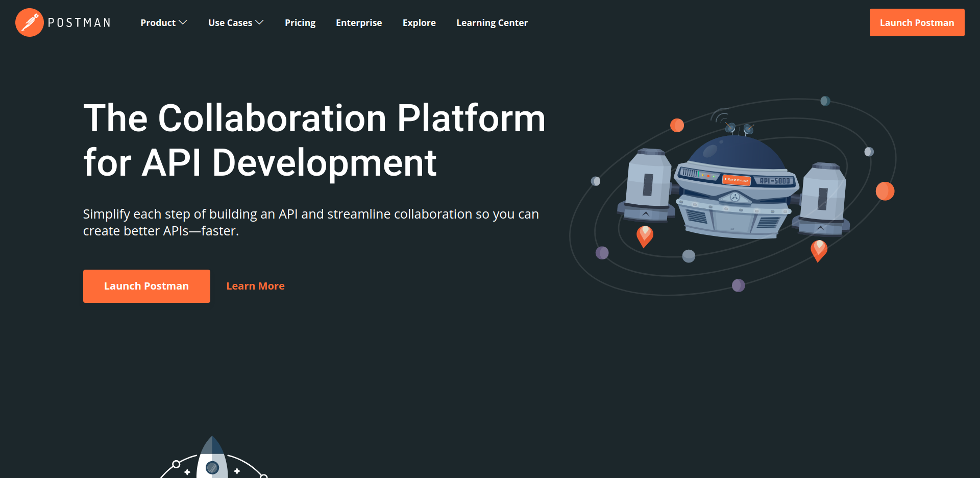Screen dimensions: 980x478
Task: Click the satellite dishes atop the station dome
Action: 739,128
